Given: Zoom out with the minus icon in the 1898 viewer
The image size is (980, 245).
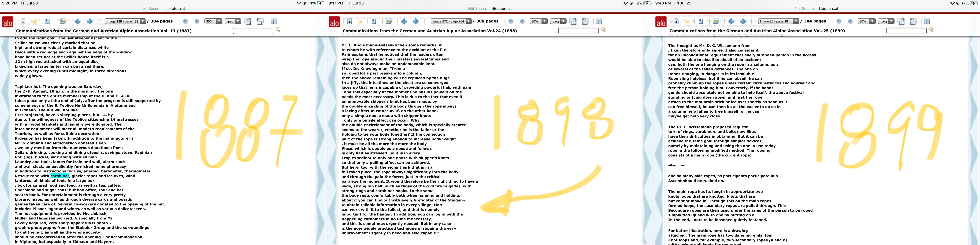Looking at the screenshot, I should click(x=511, y=21).
